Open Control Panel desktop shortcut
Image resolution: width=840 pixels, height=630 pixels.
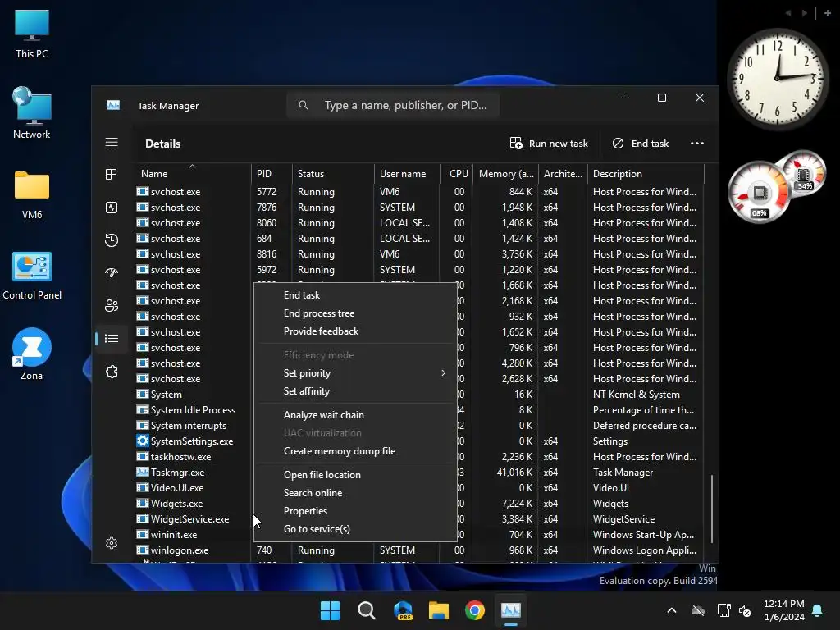(x=32, y=276)
